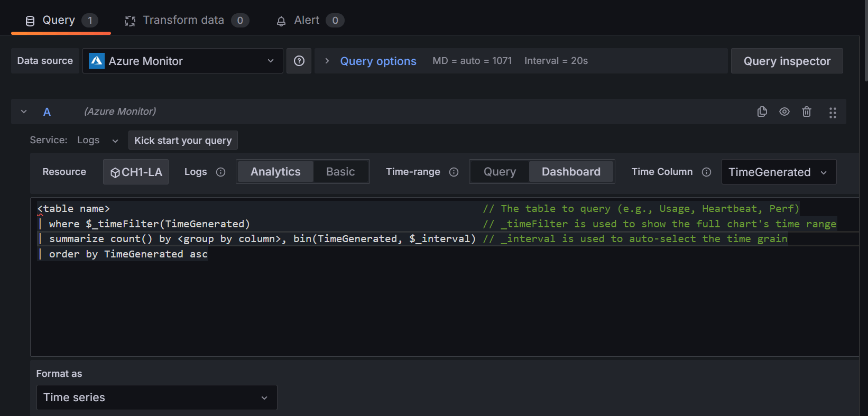Collapse query row A chevron

click(x=24, y=112)
